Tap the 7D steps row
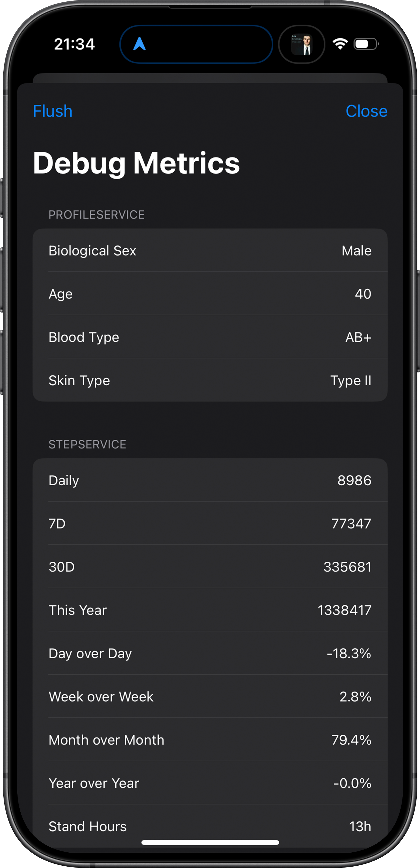420x868 pixels. (x=210, y=524)
